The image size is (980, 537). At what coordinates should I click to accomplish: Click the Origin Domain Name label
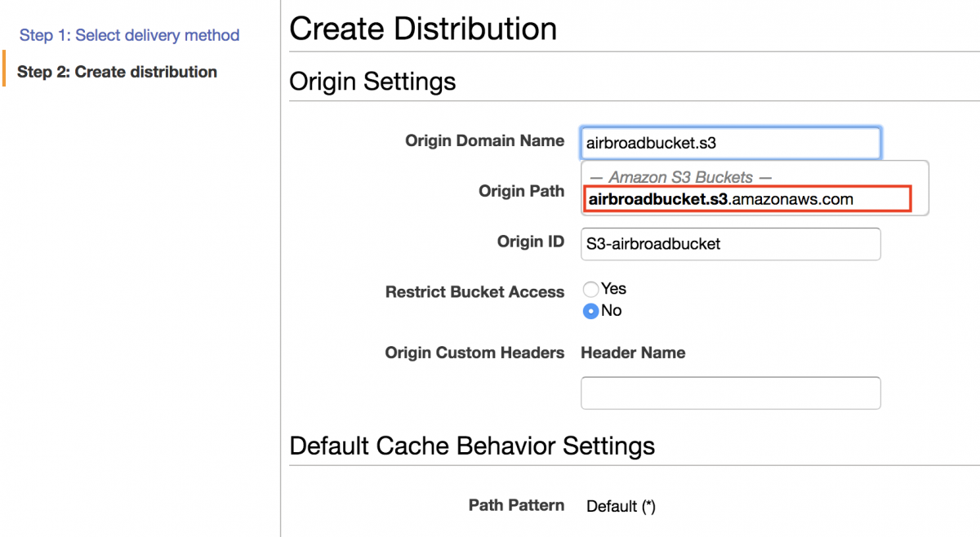coord(484,140)
